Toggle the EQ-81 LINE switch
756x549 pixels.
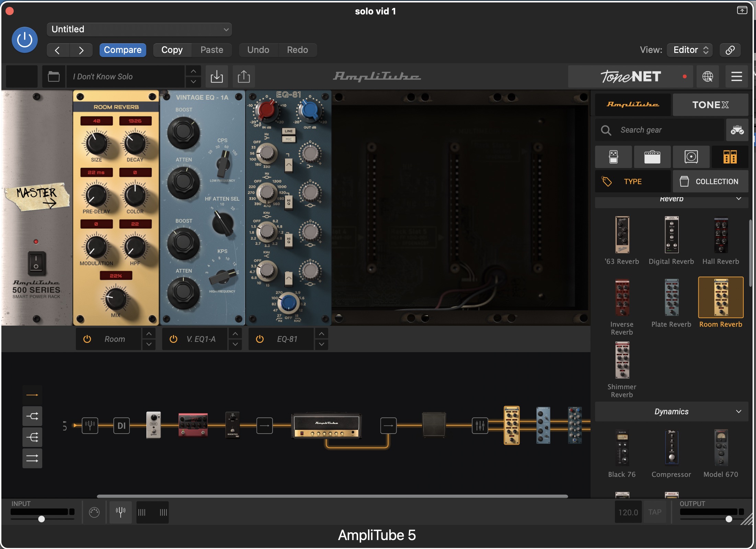pos(288,131)
